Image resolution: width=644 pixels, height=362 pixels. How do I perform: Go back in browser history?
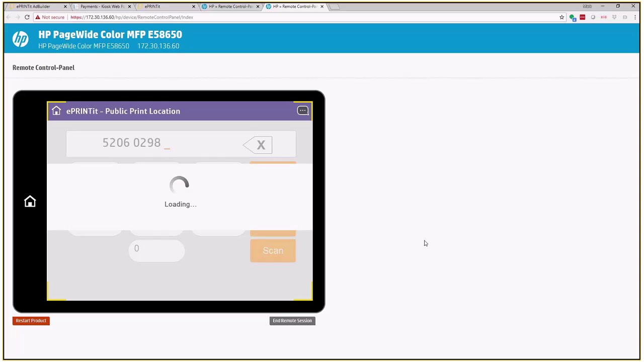(9, 17)
